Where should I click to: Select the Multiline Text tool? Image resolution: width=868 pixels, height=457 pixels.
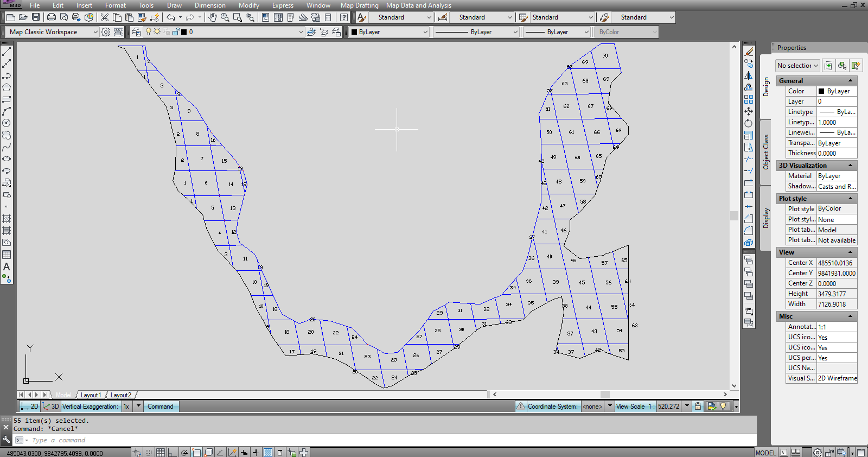coord(7,266)
